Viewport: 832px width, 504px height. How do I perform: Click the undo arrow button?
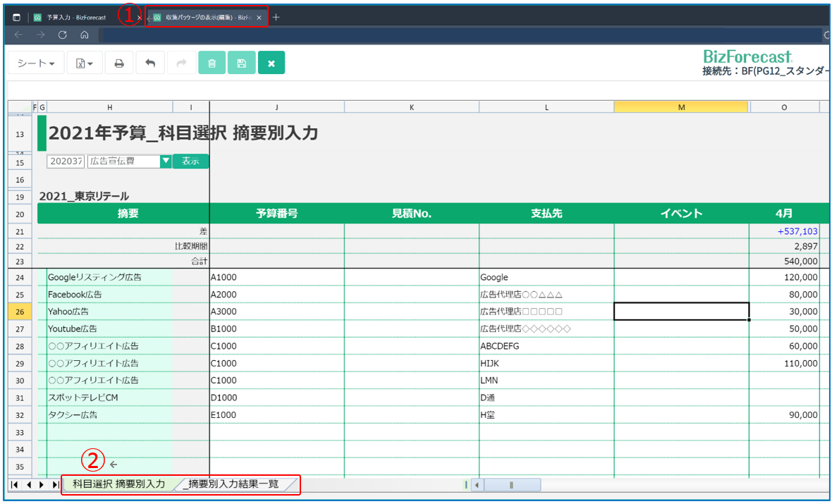click(150, 63)
